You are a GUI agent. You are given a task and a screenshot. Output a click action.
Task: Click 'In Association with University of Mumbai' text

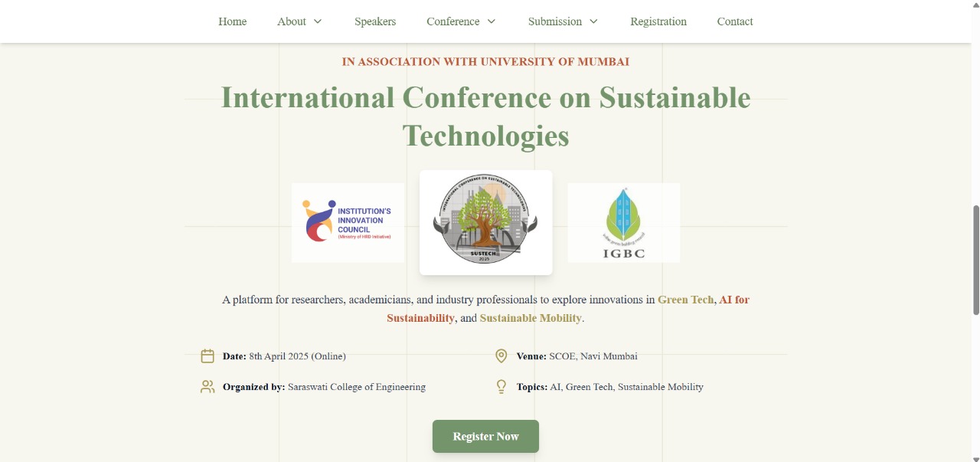485,61
